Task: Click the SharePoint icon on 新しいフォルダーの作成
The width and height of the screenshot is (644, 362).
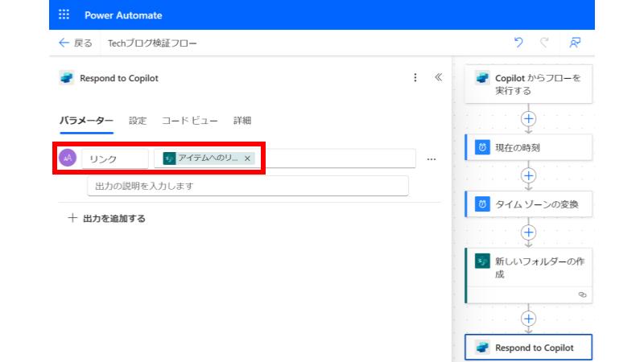Action: click(482, 261)
